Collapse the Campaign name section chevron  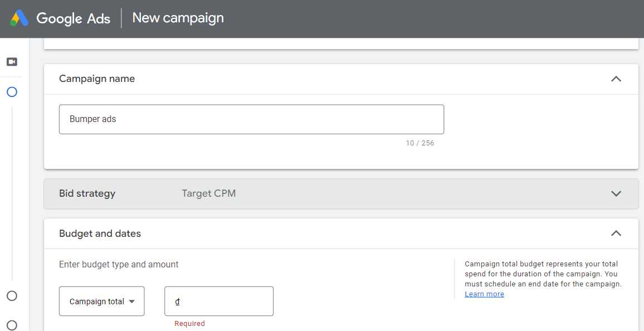616,79
